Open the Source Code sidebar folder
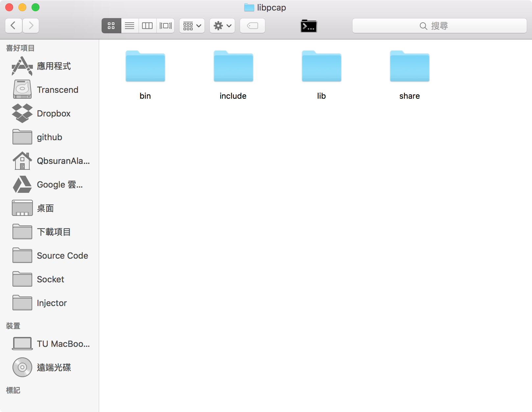The width and height of the screenshot is (532, 412). click(x=62, y=256)
